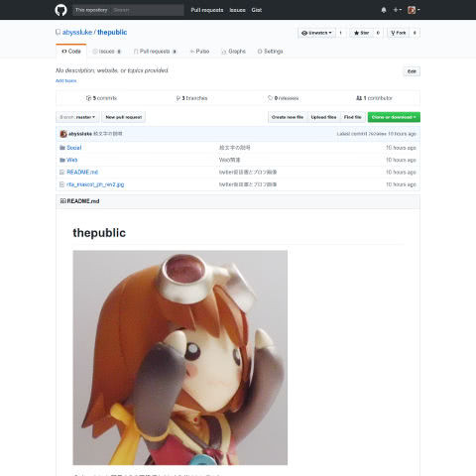This screenshot has width=476, height=476.
Task: Expand the Branch: master selector
Action: [77, 117]
